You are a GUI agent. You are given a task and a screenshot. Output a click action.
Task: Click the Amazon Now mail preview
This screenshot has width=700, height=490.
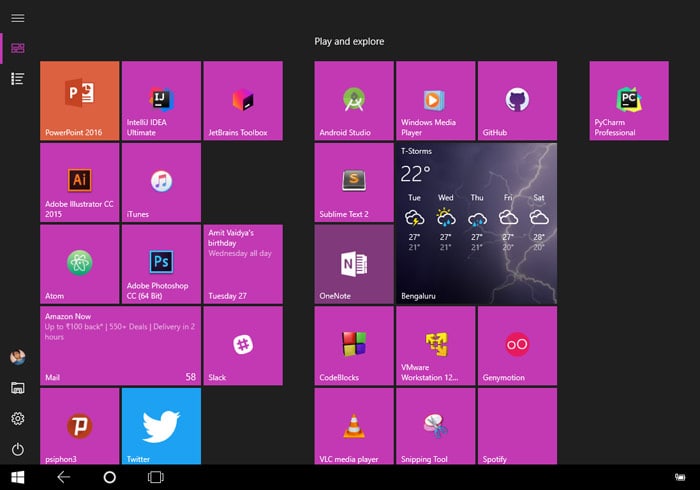tap(120, 327)
